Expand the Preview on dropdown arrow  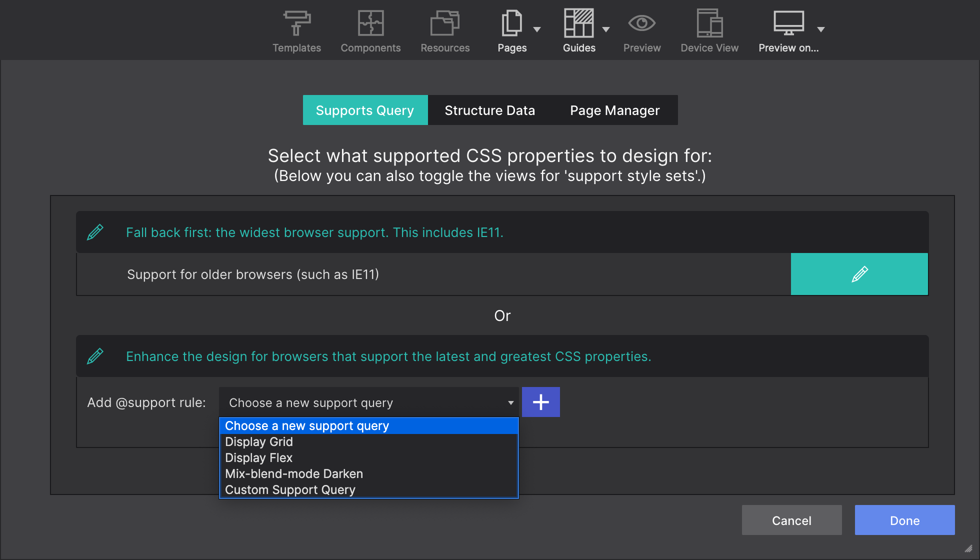pyautogui.click(x=821, y=29)
